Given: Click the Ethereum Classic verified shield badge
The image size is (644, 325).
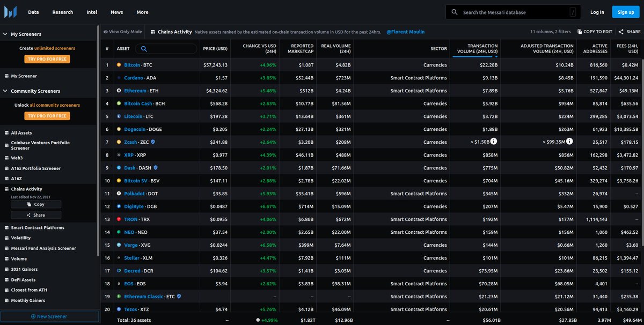Looking at the screenshot, I should click(x=179, y=296).
